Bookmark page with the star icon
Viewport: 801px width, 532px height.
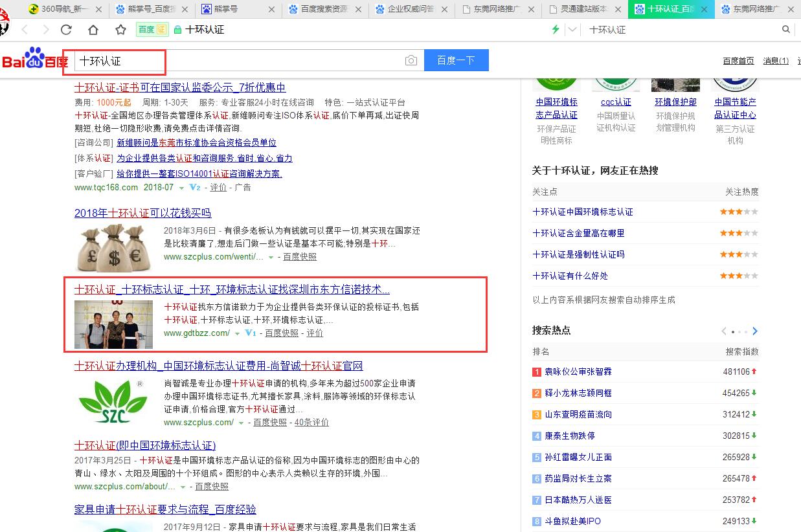pyautogui.click(x=120, y=30)
